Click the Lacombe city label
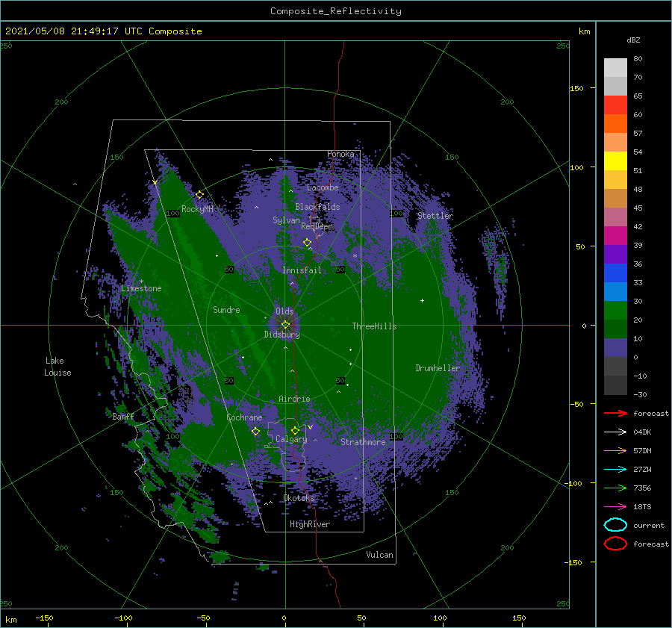 (x=323, y=187)
